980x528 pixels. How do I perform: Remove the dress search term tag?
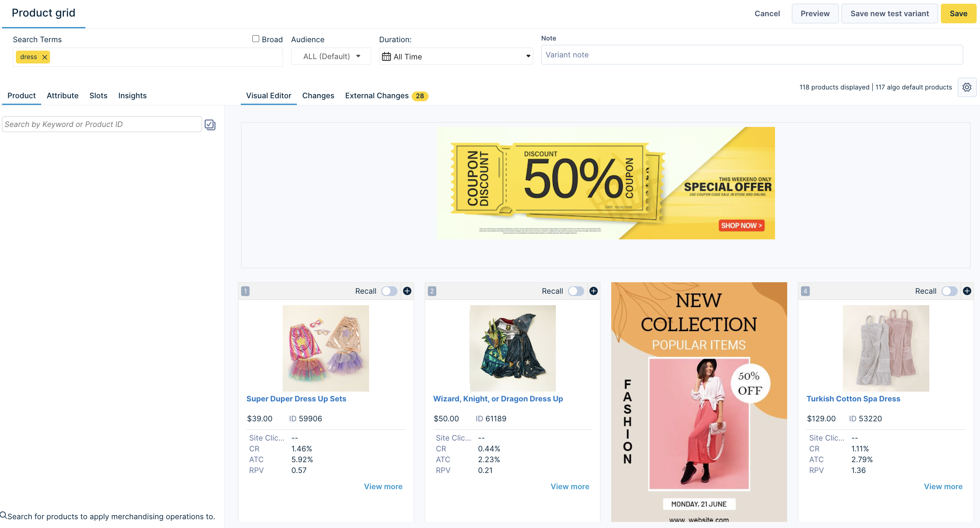click(x=45, y=57)
